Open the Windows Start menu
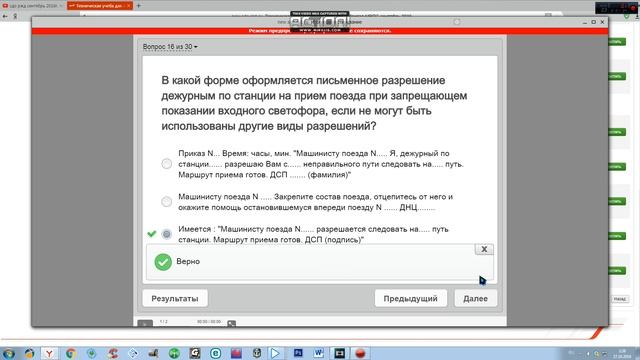The width and height of the screenshot is (640, 360). click(x=8, y=353)
